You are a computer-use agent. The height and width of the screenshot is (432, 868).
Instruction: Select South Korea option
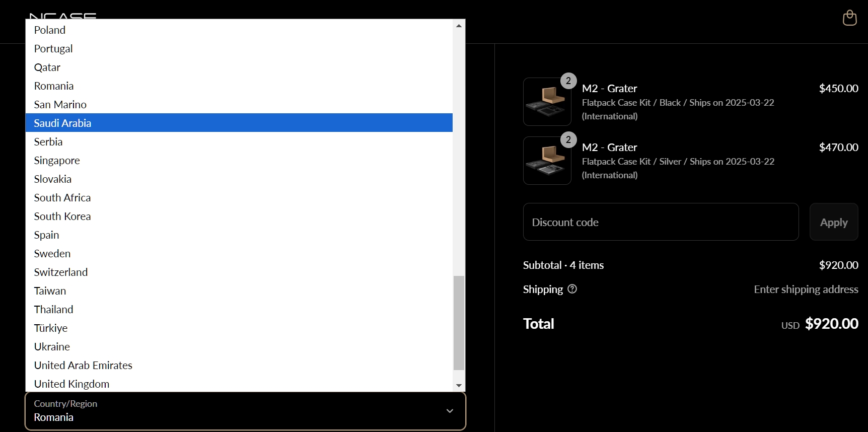239,216
